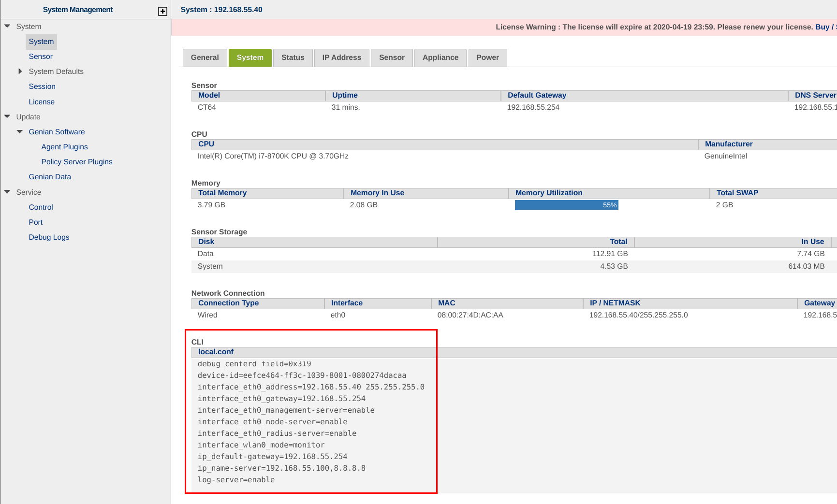Viewport: 837px width, 504px height.
Task: Open the Sensor link in sidebar
Action: (x=41, y=57)
